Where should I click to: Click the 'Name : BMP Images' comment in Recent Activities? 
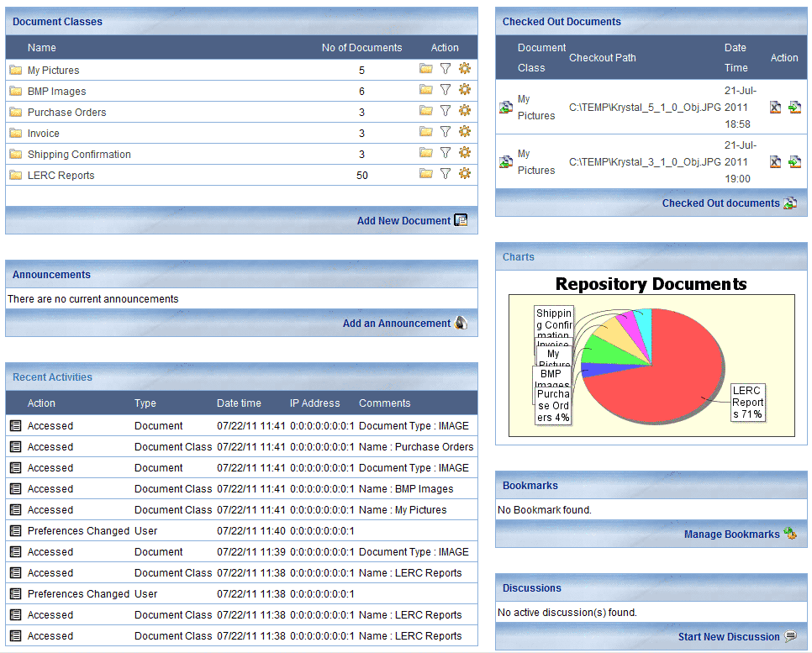(x=406, y=488)
